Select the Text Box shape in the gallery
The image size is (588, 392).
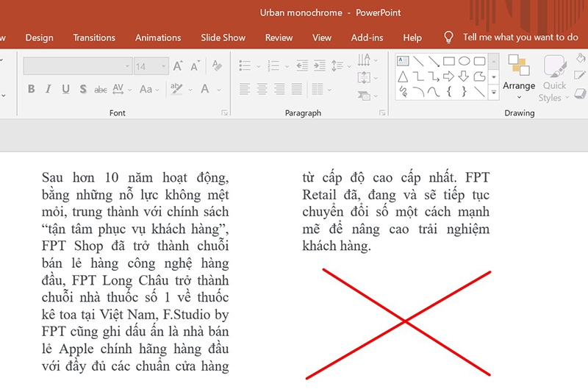tap(403, 61)
